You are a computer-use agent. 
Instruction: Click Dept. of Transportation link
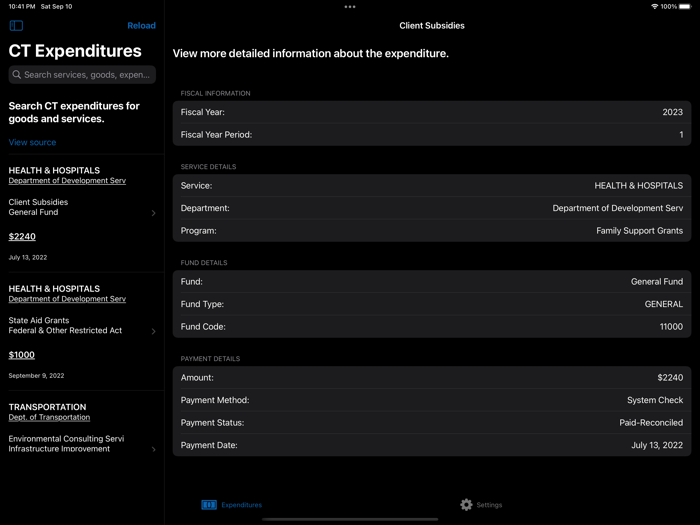tap(49, 417)
